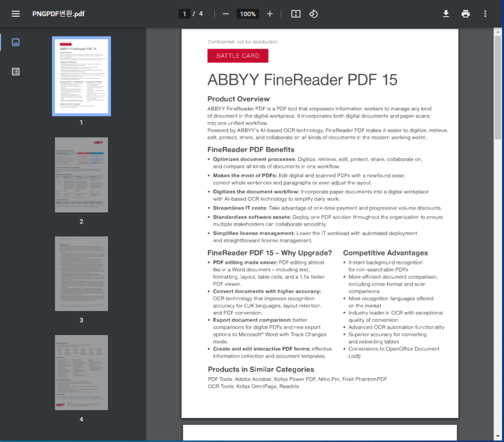Click the red BATTLE CARD label
504x442 pixels.
(x=238, y=56)
